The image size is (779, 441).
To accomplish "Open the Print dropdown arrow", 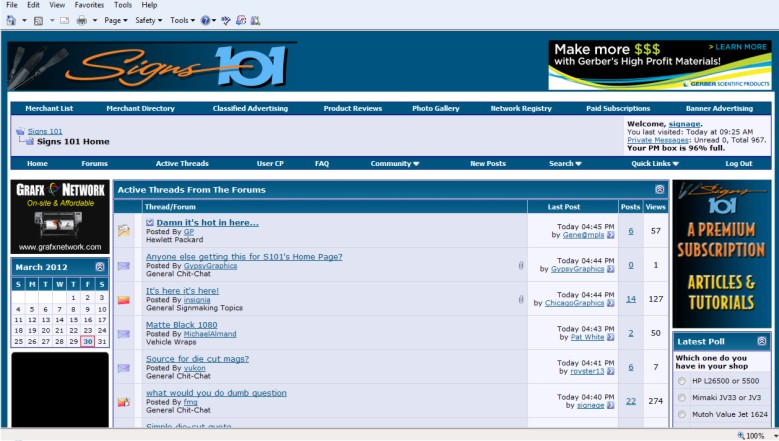I will pos(94,20).
